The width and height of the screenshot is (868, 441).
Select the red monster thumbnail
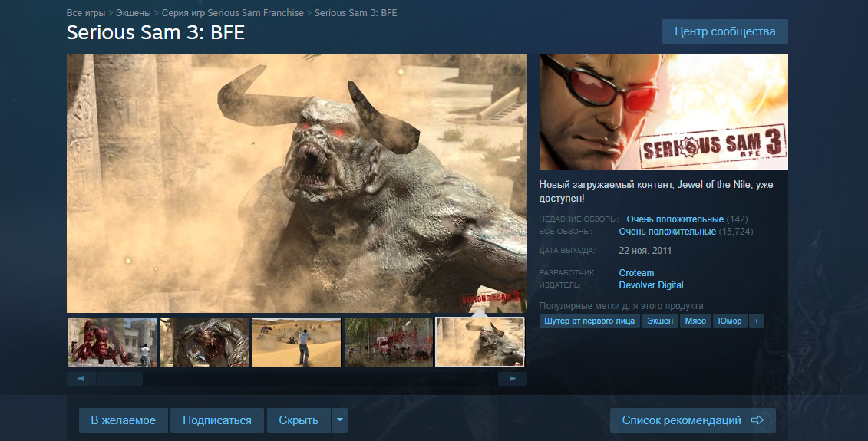tap(112, 343)
